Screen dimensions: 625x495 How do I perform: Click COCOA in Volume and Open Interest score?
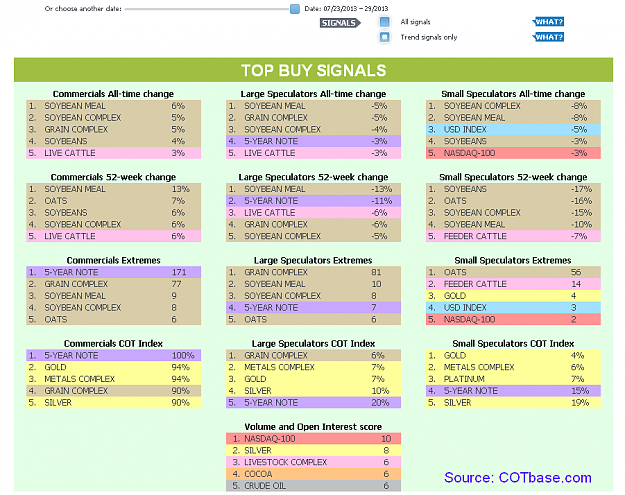point(313,474)
